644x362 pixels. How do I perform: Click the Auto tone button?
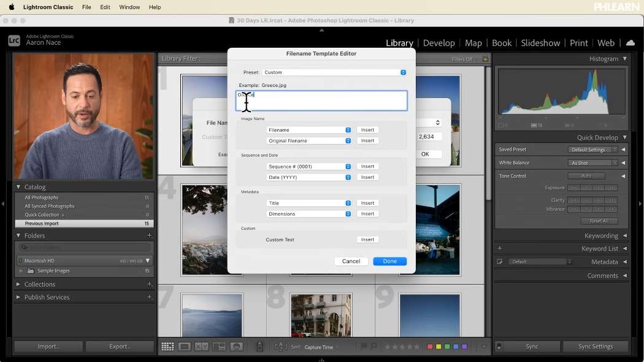586,176
